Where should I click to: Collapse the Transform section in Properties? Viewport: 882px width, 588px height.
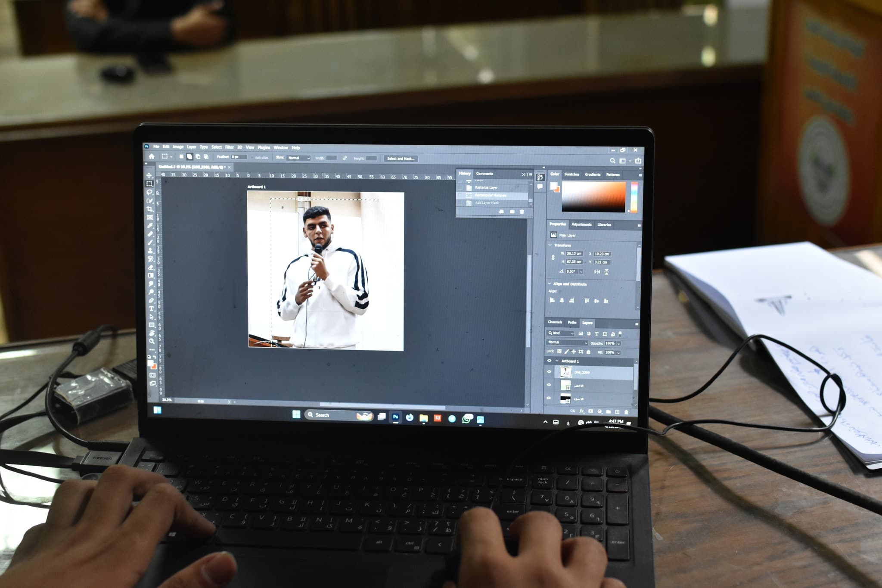click(x=550, y=245)
